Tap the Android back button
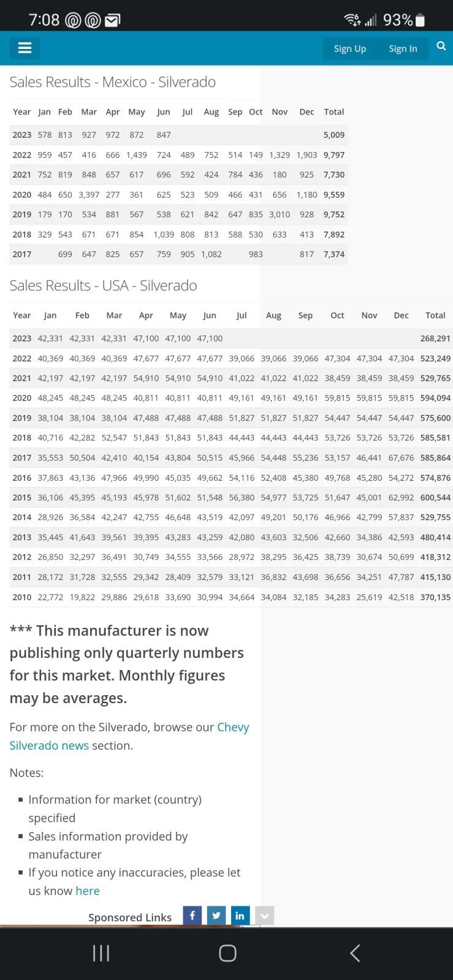This screenshot has width=453, height=980. coord(354,953)
